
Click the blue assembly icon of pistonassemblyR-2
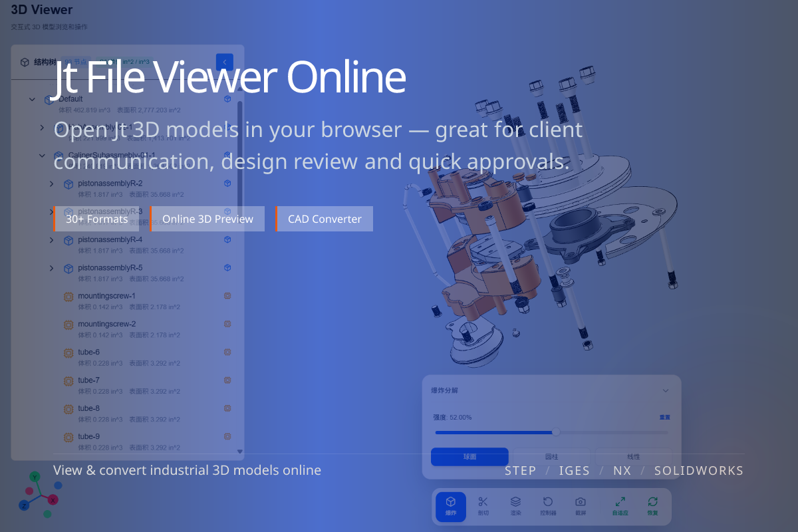(x=68, y=184)
